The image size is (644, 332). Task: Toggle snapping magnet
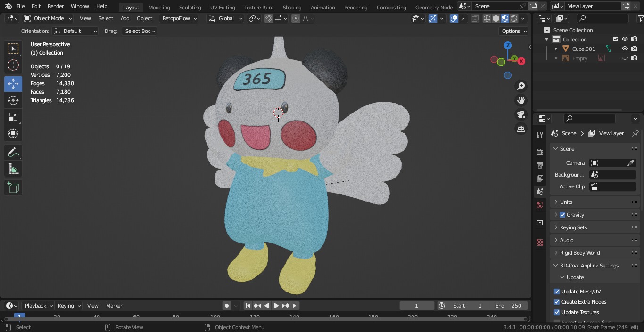click(269, 18)
